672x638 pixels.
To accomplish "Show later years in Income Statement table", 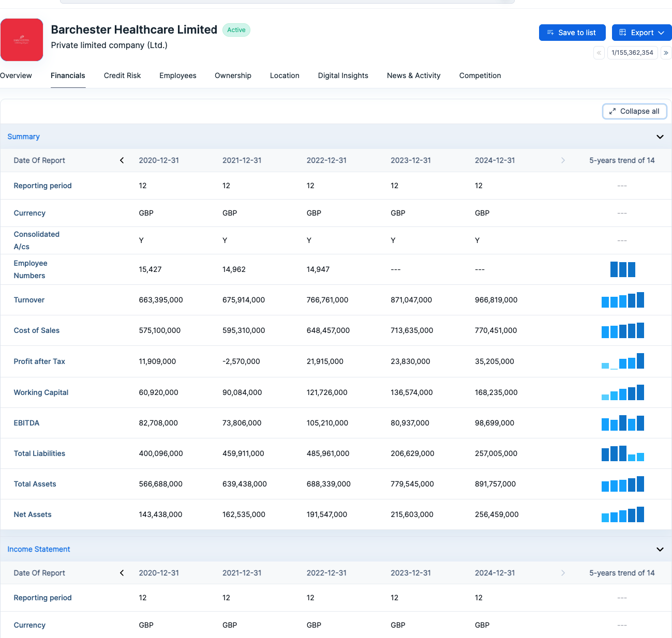I will (563, 573).
